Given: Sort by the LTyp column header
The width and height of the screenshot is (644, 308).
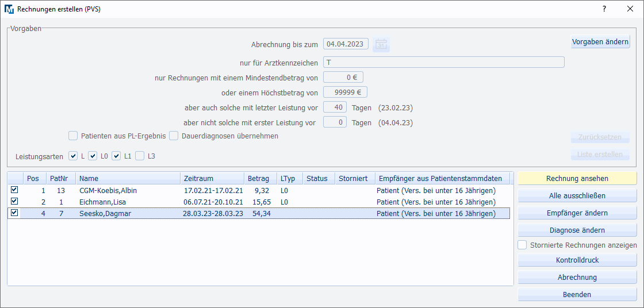Looking at the screenshot, I should point(290,179).
